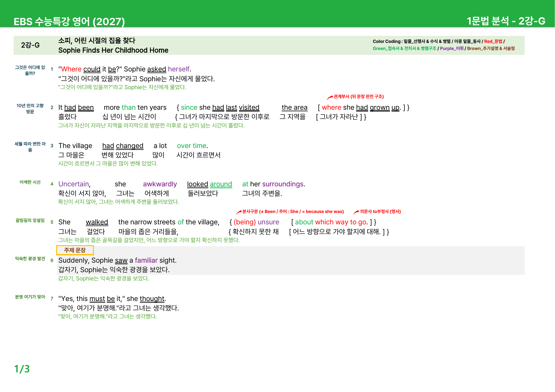The width and height of the screenshot is (555, 392).
Task: Click the English title 'Sophie Finds Her Childhood Home'
Action: click(x=113, y=50)
